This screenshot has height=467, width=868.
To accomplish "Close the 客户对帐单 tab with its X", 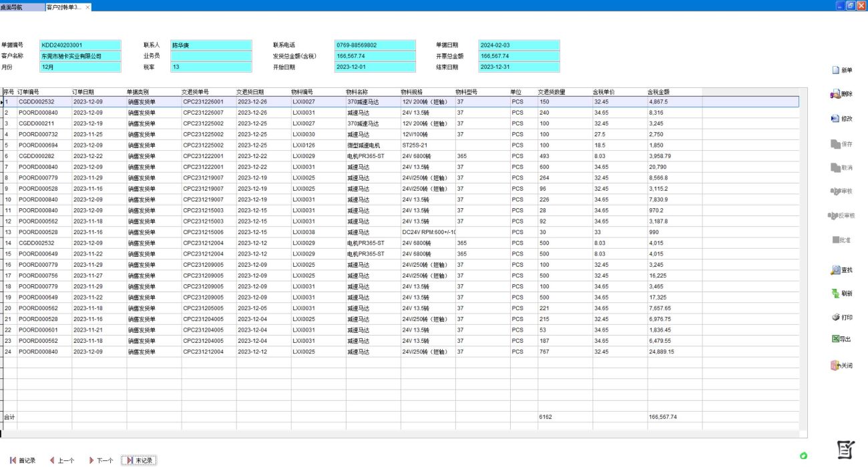I will point(87,7).
